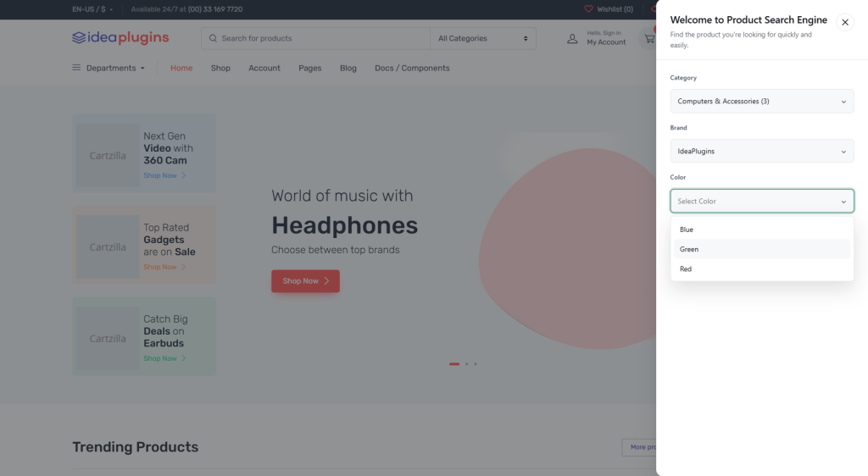This screenshot has width=868, height=476.
Task: Open the Earbuds deals banner thumbnail
Action: (x=108, y=338)
